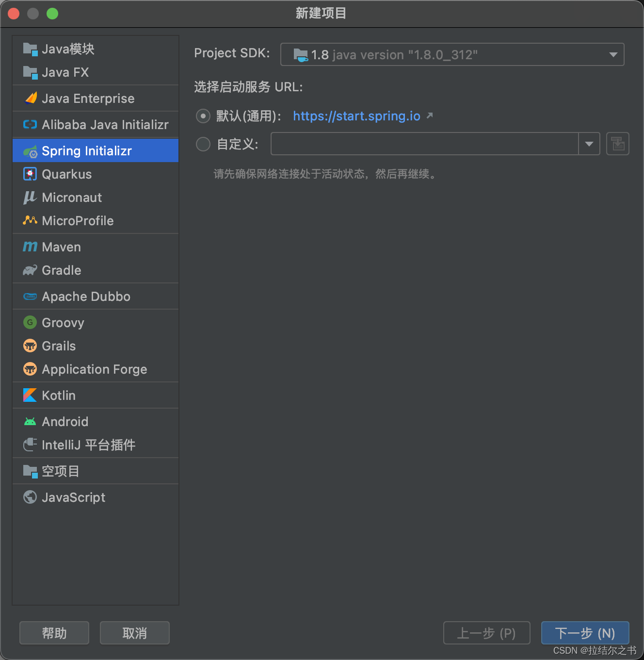Expand the custom URL history dropdown arrow

pyautogui.click(x=589, y=144)
